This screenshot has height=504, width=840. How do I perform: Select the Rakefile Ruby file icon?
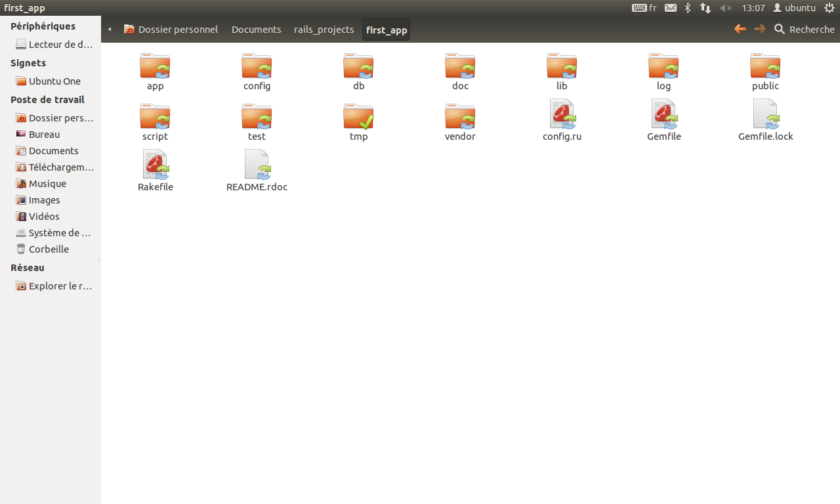156,165
